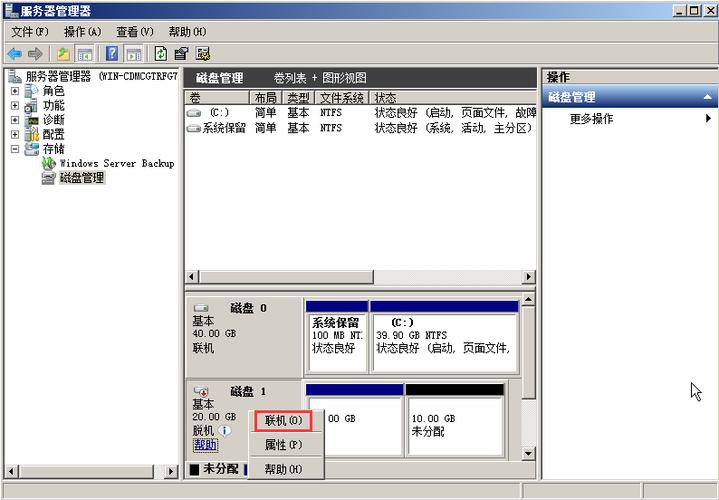Click the 磁盘 0 label panel

244,337
